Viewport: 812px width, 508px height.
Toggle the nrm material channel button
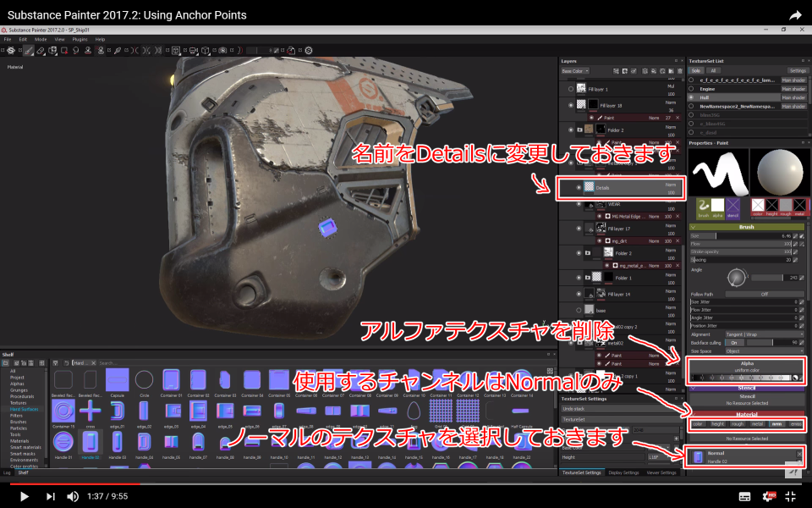click(x=776, y=424)
